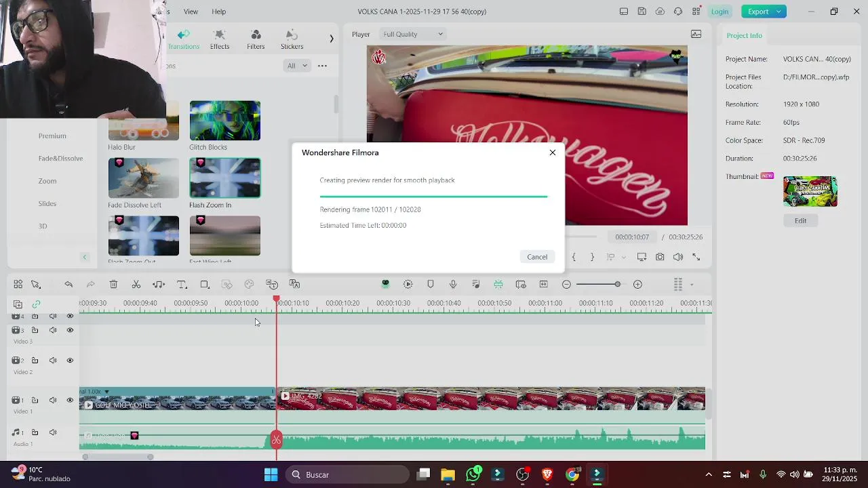Start render preview from timeline toolbar
The width and height of the screenshot is (868, 488).
(x=408, y=285)
